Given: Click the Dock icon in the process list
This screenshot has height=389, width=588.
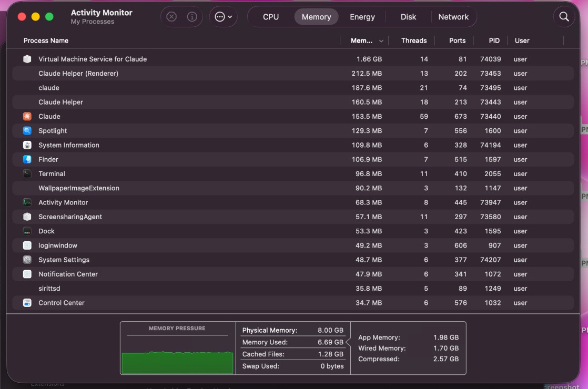Looking at the screenshot, I should click(x=27, y=231).
